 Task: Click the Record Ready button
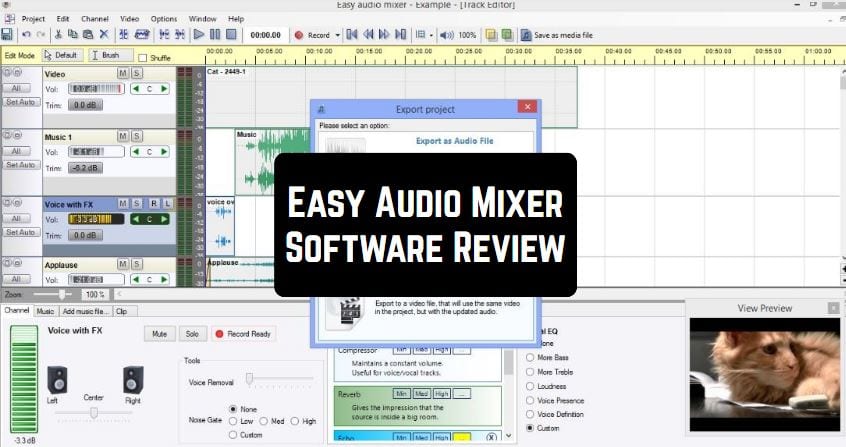[x=243, y=334]
